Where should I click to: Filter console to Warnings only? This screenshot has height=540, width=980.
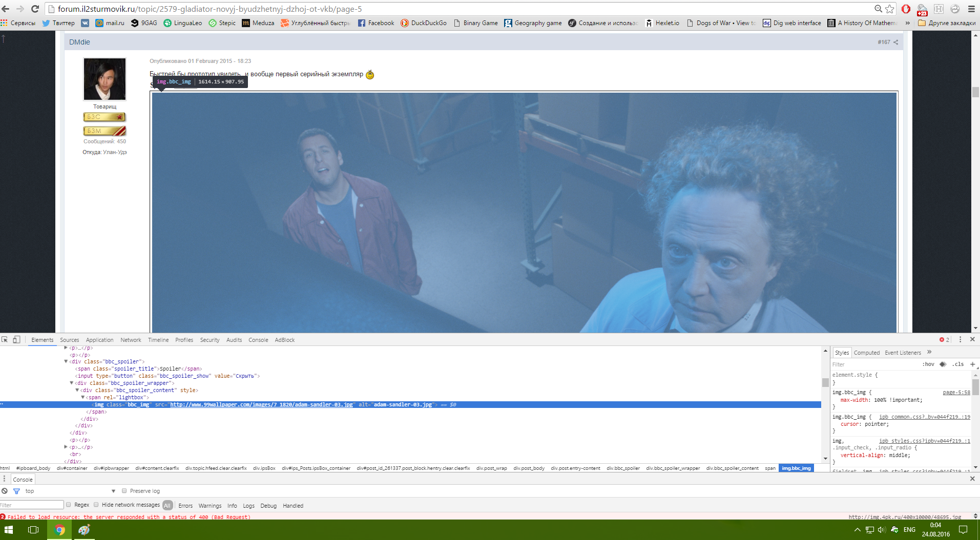210,506
